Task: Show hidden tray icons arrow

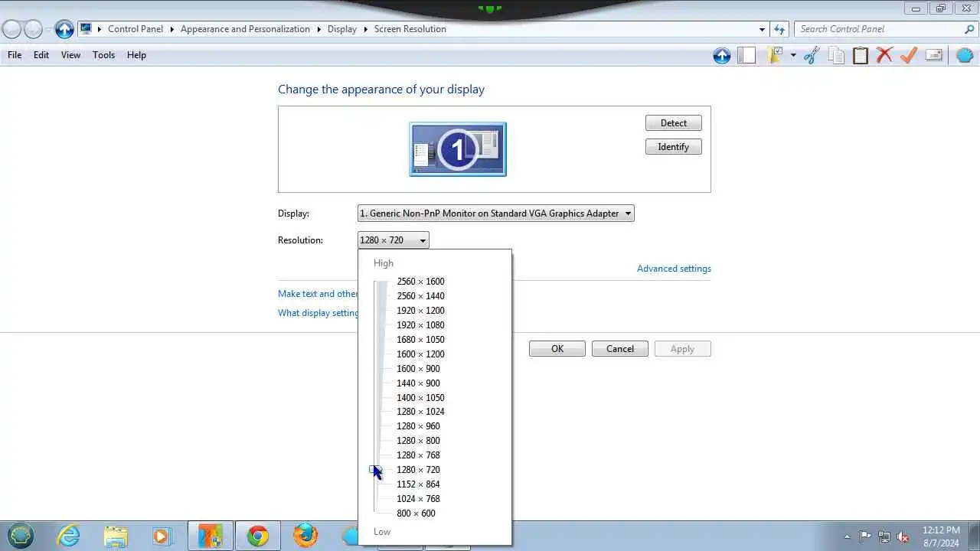Action: (847, 536)
